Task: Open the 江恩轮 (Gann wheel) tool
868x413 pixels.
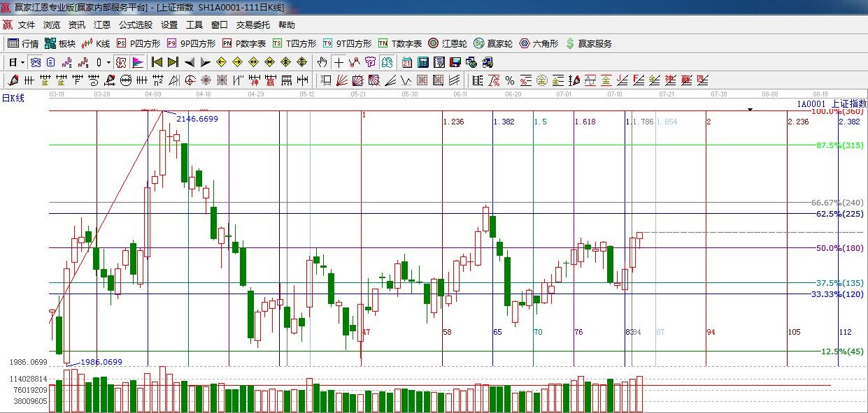Action: [x=448, y=43]
